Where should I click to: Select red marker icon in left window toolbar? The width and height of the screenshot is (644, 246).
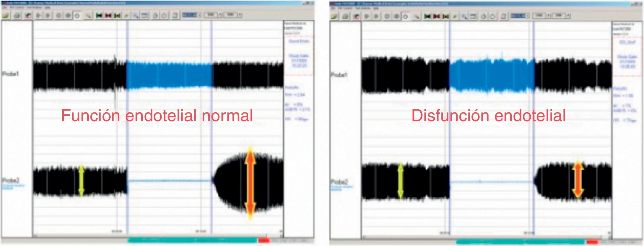coord(108,15)
